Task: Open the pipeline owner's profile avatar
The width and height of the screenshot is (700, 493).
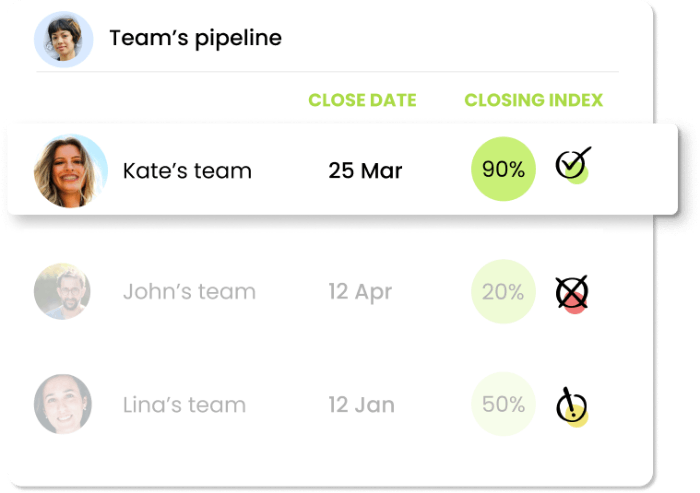Action: 63,39
